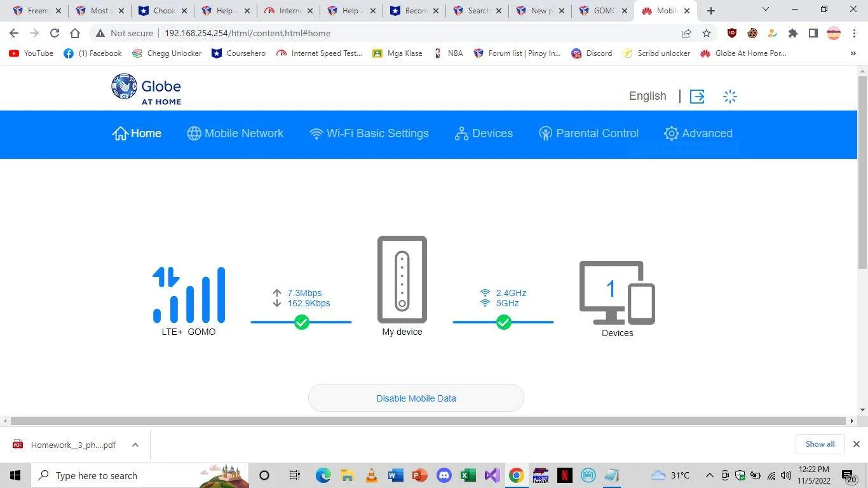Show more bookmarks with the overflow chevron
Viewport: 868px width, 488px height.
pyautogui.click(x=853, y=53)
